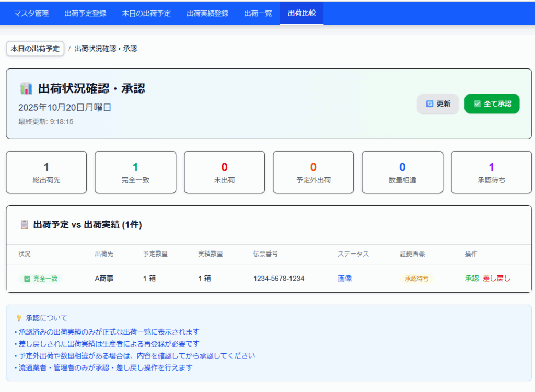535x392 pixels.
Task: Click the refresh icon in 更新 button
Action: tap(429, 103)
